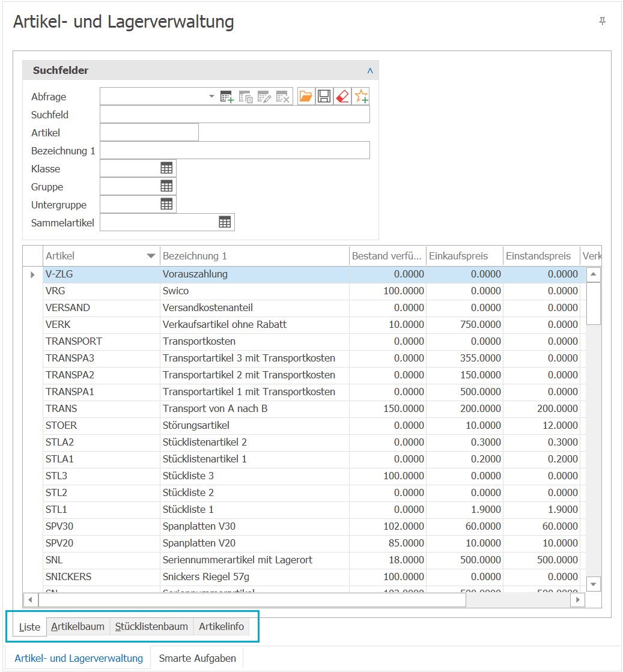Viewport: 623px width, 672px height.
Task: Sort by the Einstandspreis column header
Action: coord(541,256)
